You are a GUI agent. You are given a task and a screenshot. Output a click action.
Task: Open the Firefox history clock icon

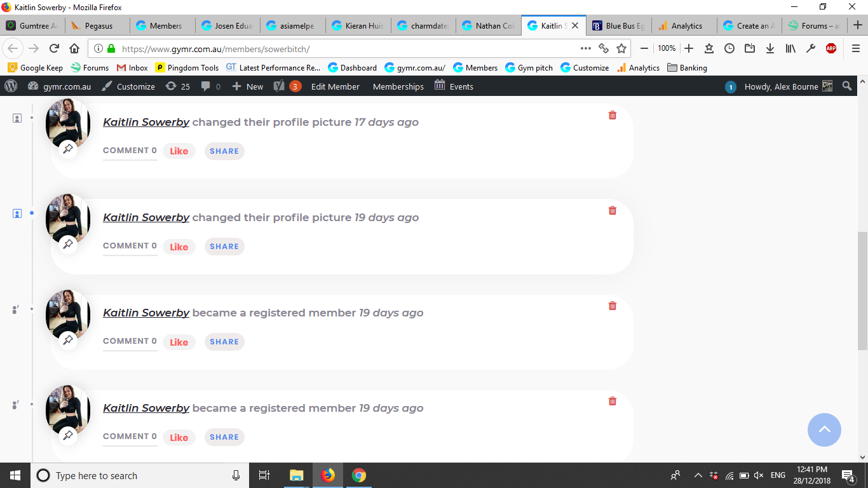point(729,48)
